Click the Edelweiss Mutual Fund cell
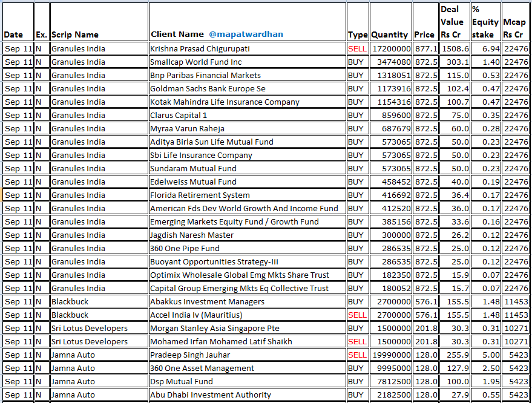The height and width of the screenshot is (403, 532). (248, 182)
